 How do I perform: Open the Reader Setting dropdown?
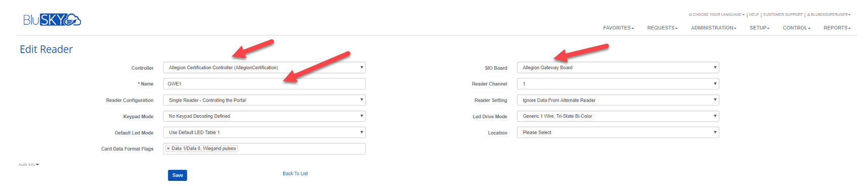point(618,100)
